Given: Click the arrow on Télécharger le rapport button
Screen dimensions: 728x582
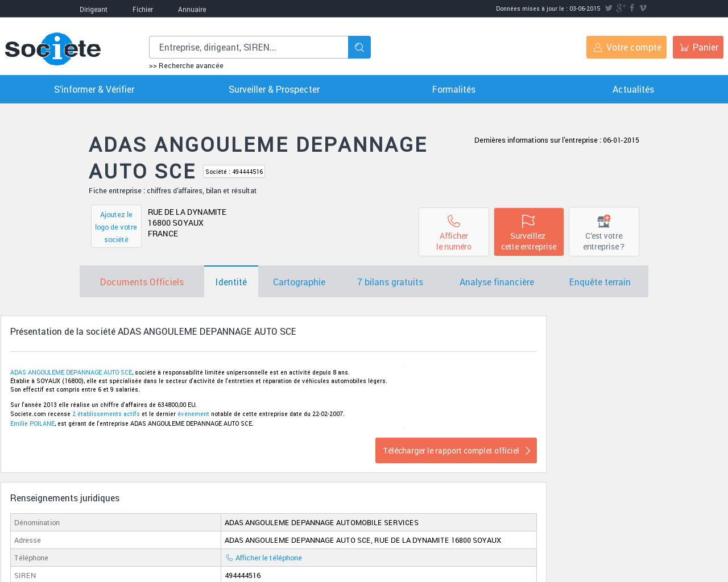Looking at the screenshot, I should [528, 451].
